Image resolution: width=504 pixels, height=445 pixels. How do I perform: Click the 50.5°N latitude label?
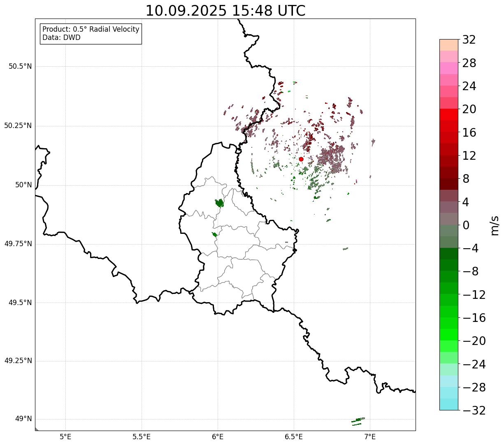pyautogui.click(x=20, y=66)
